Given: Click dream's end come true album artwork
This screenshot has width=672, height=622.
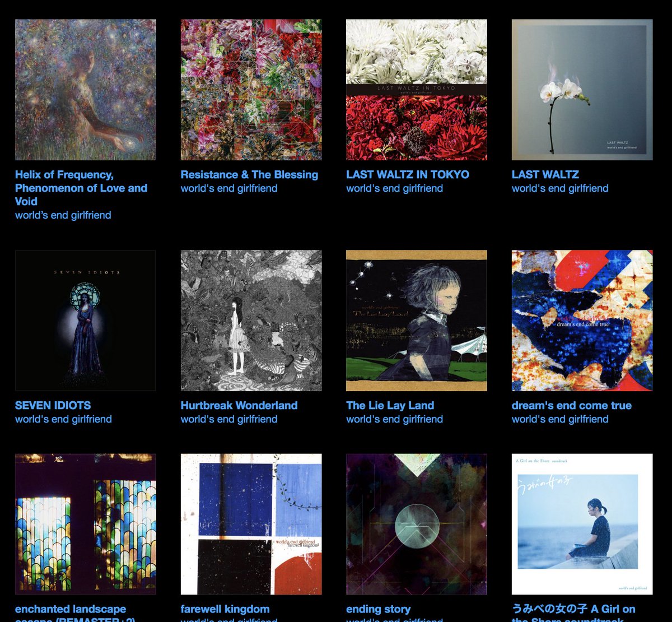Looking at the screenshot, I should [x=582, y=321].
